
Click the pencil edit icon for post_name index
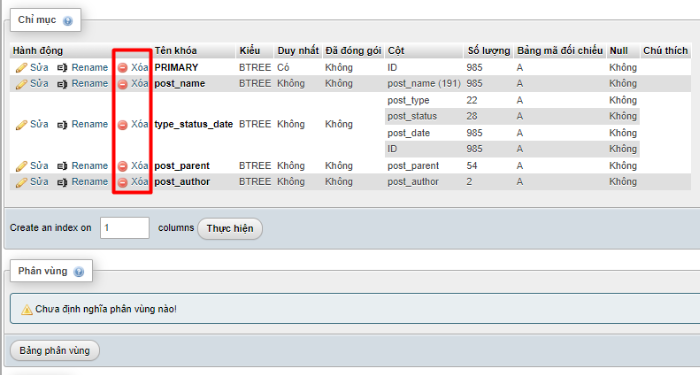tap(21, 84)
